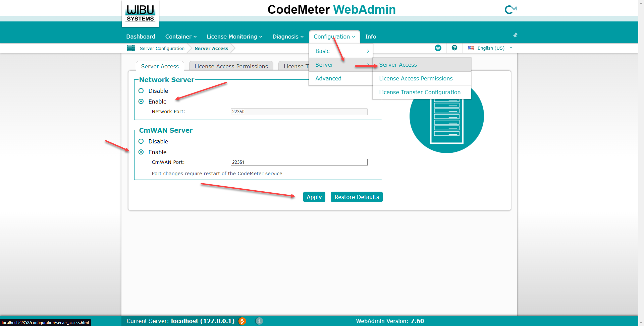Click the pin icon in navigation bar
The width and height of the screenshot is (644, 326).
(x=515, y=35)
